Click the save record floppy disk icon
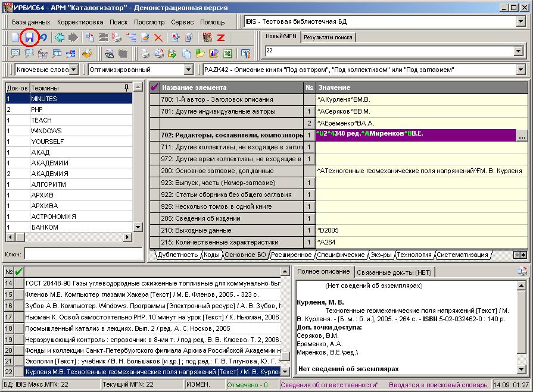The width and height of the screenshot is (533, 392). [29, 38]
